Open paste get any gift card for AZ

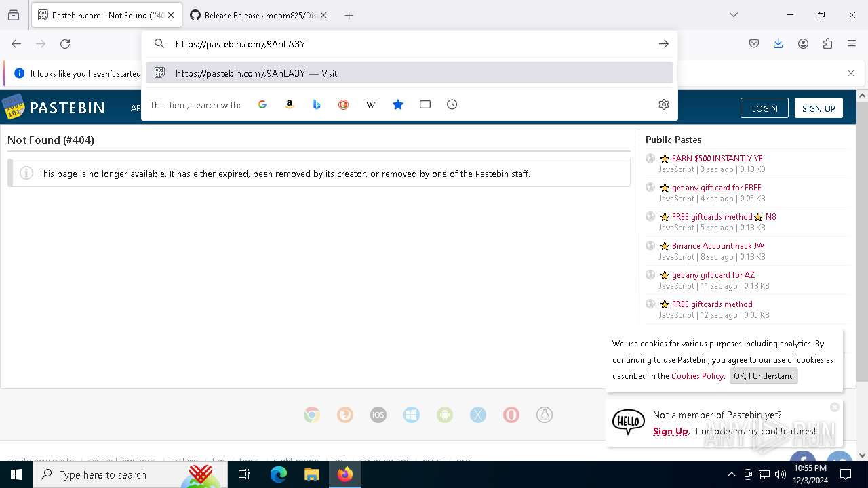tap(713, 275)
